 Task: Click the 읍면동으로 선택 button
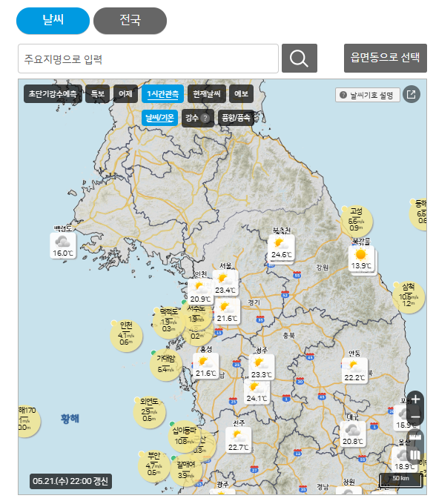point(386,58)
